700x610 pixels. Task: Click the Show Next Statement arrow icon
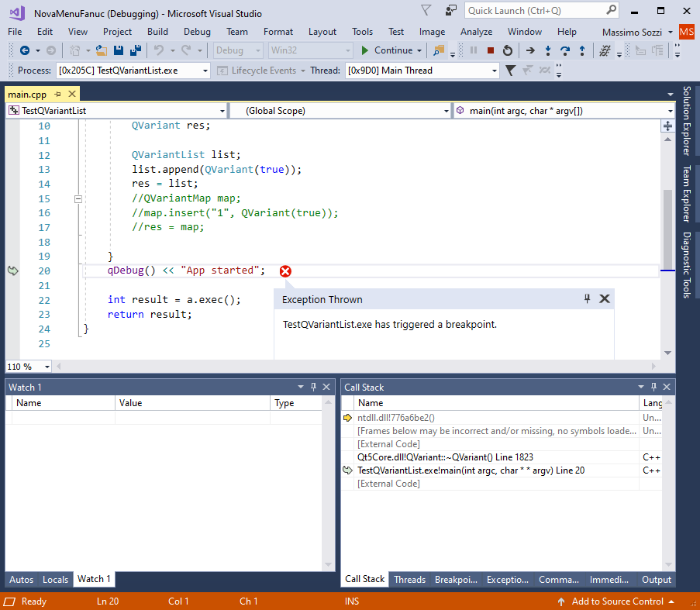(530, 50)
